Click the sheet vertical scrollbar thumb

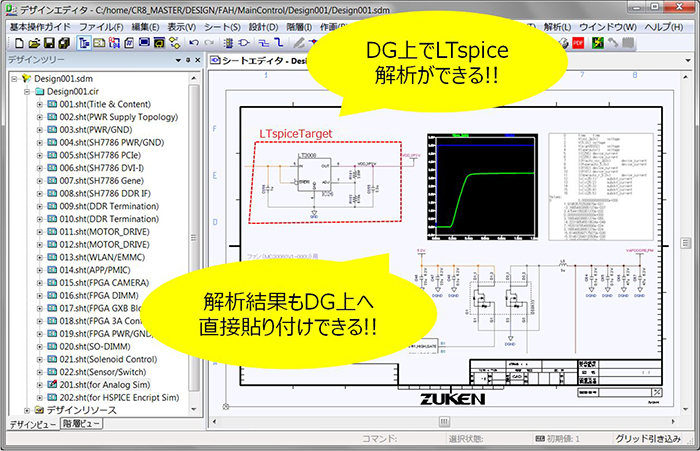[686, 243]
